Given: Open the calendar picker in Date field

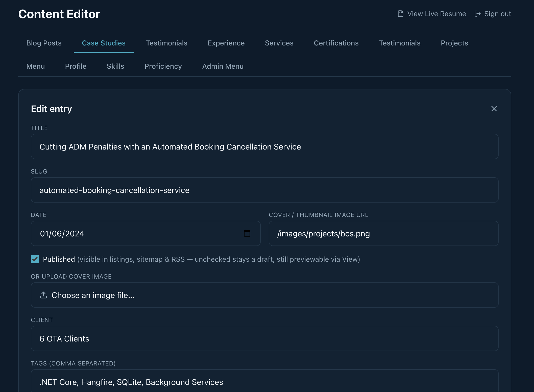Looking at the screenshot, I should [247, 233].
